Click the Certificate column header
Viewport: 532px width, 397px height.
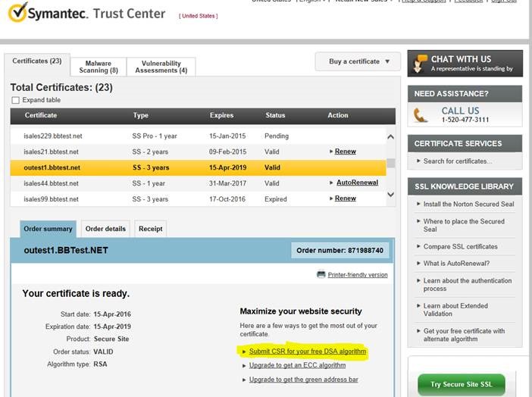[x=41, y=115]
